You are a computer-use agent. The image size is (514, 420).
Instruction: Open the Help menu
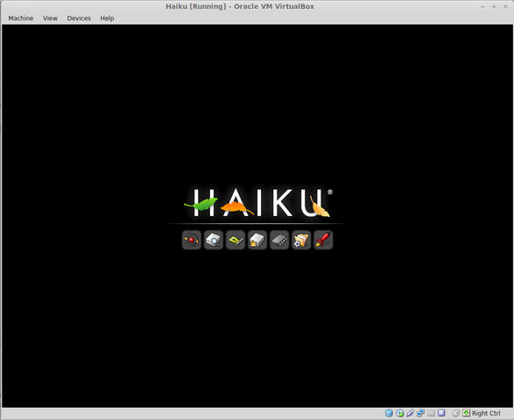point(107,18)
